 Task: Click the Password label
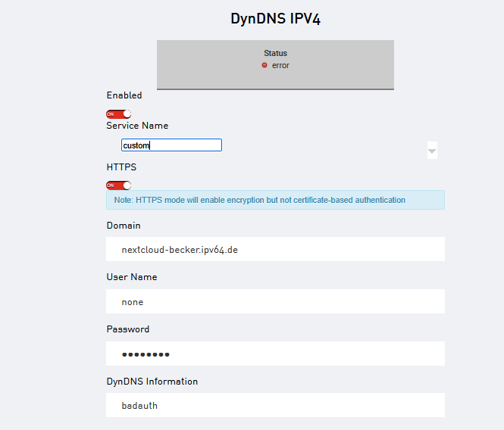pos(128,329)
